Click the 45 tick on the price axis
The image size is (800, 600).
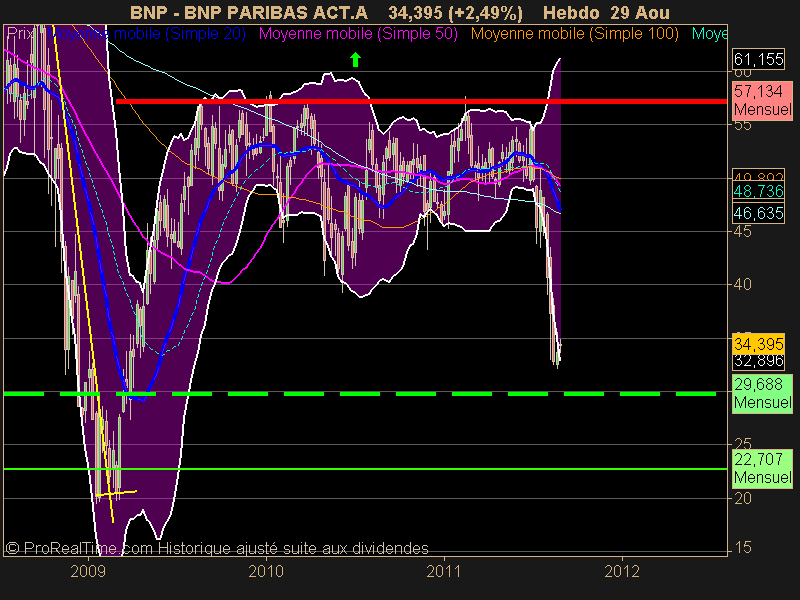(x=742, y=232)
